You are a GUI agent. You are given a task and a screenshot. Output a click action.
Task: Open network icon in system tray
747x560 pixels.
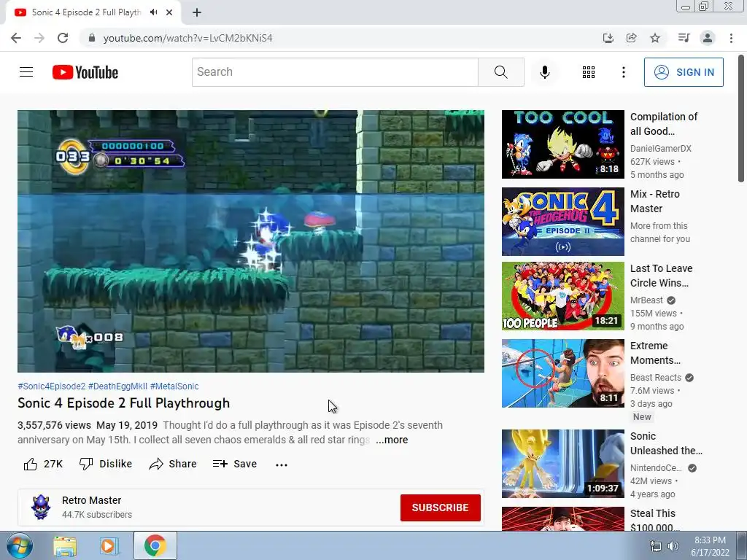[656, 546]
